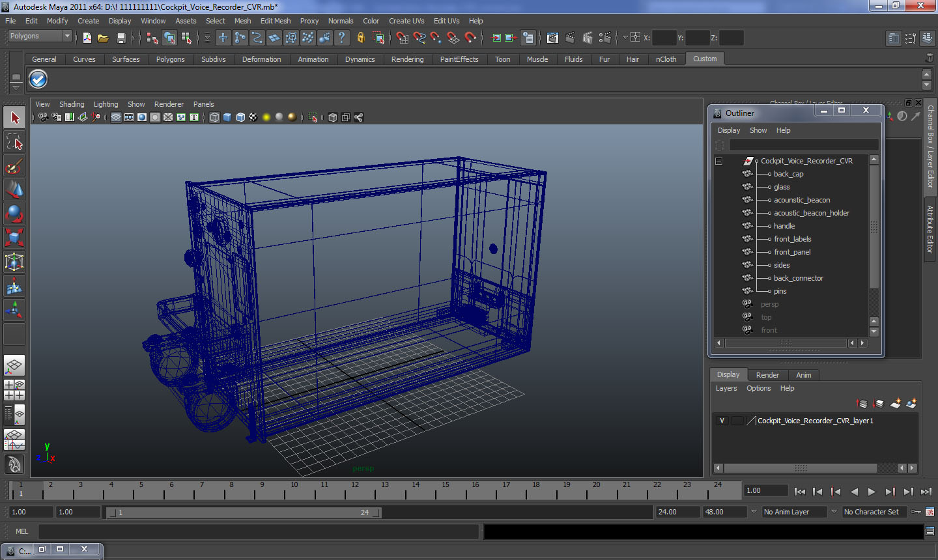Click the new scene icon
The height and width of the screenshot is (560, 938).
pos(87,38)
